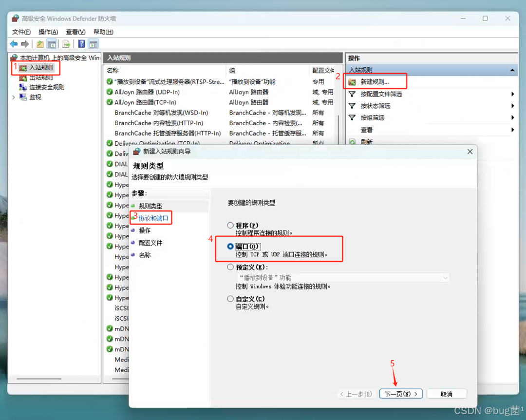Select the 程序(P) radio button

click(230, 225)
